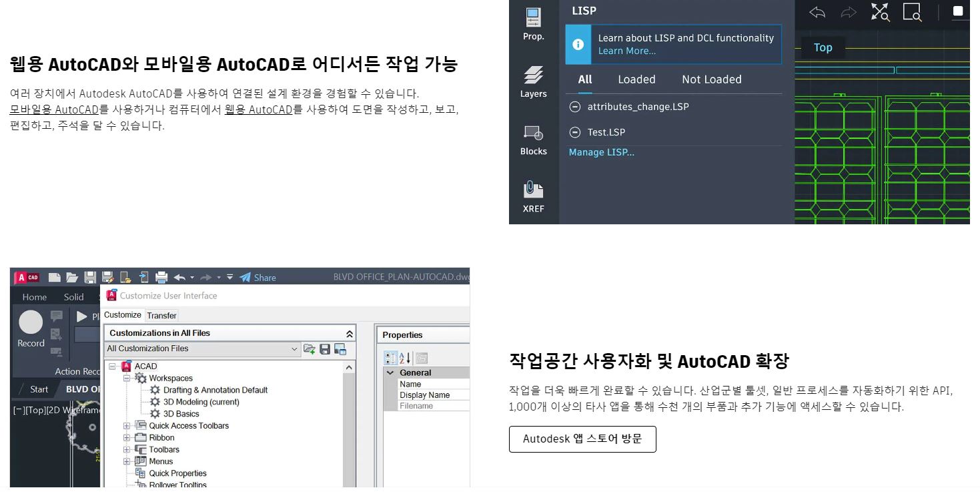Open the Solid ribbon tab
980x496 pixels.
pyautogui.click(x=74, y=297)
